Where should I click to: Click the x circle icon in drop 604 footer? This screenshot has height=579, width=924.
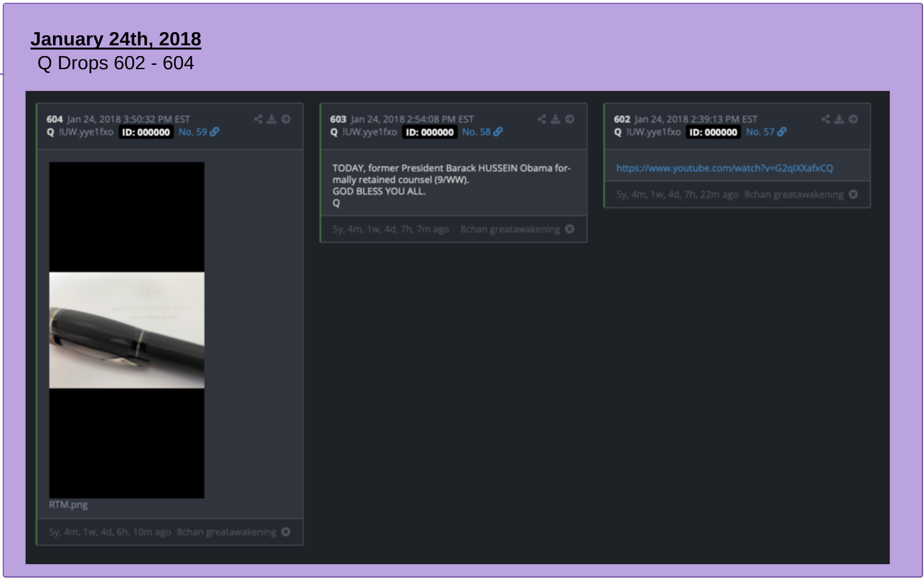286,532
